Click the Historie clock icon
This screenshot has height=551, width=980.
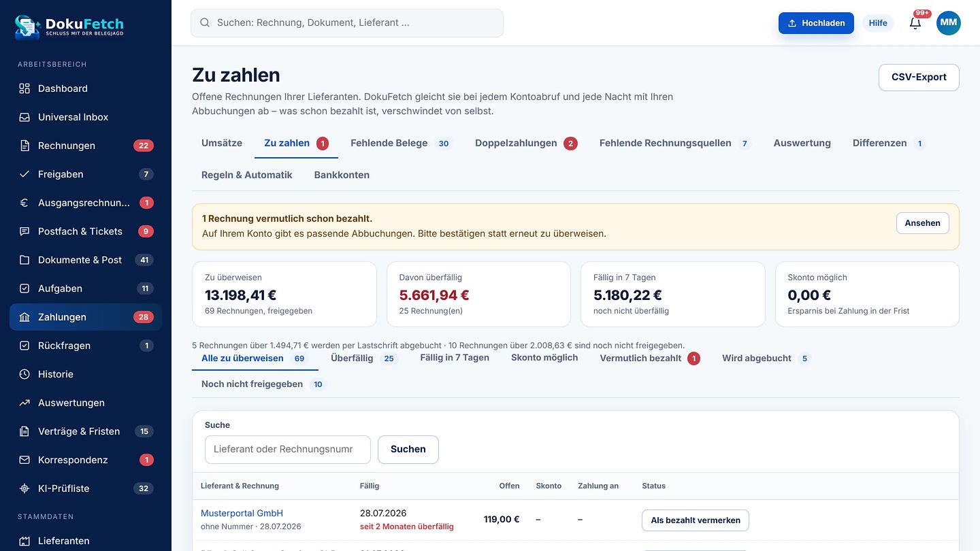point(24,374)
